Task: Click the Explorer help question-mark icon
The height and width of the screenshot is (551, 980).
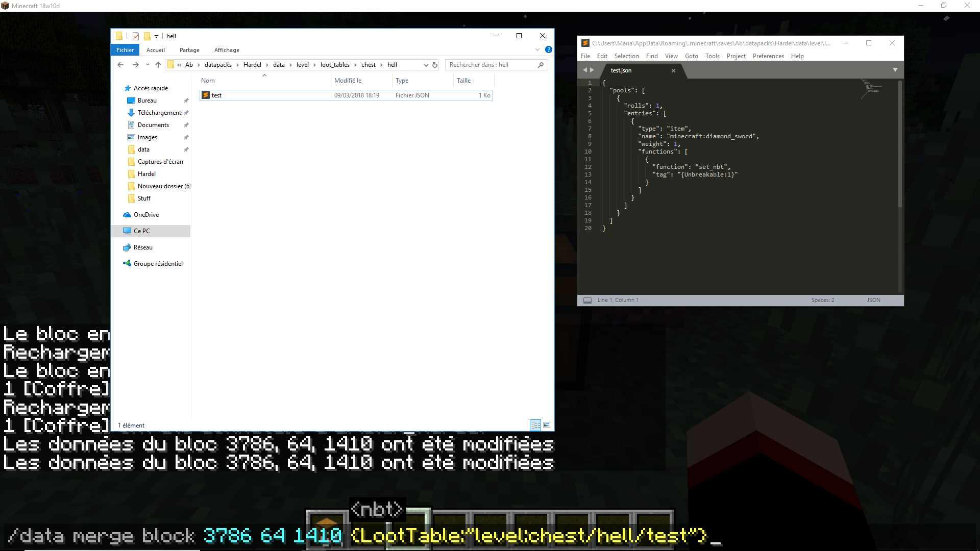Action: (548, 49)
